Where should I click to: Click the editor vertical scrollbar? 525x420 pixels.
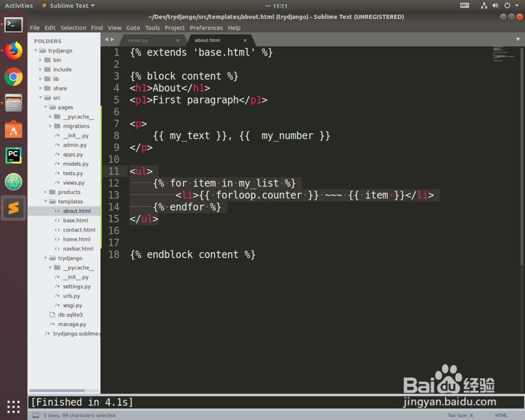pos(522,157)
